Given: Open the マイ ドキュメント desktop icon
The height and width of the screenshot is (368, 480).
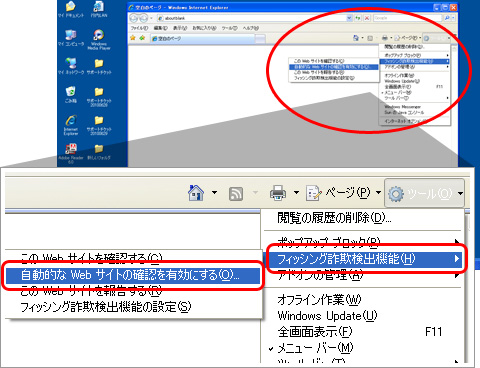Looking at the screenshot, I should (x=71, y=9).
